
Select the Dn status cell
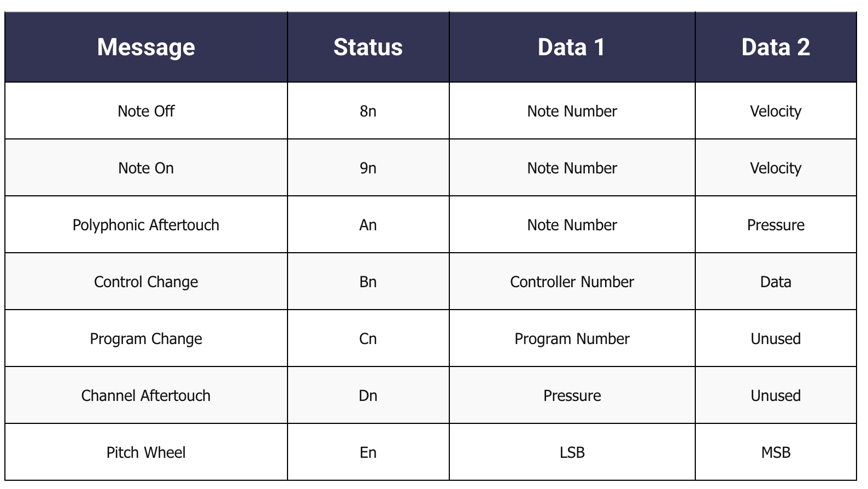tap(368, 395)
